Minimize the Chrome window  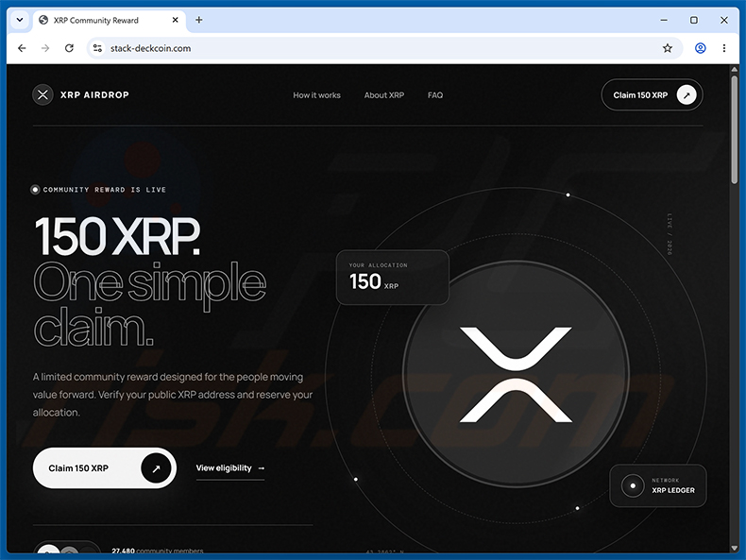[664, 20]
